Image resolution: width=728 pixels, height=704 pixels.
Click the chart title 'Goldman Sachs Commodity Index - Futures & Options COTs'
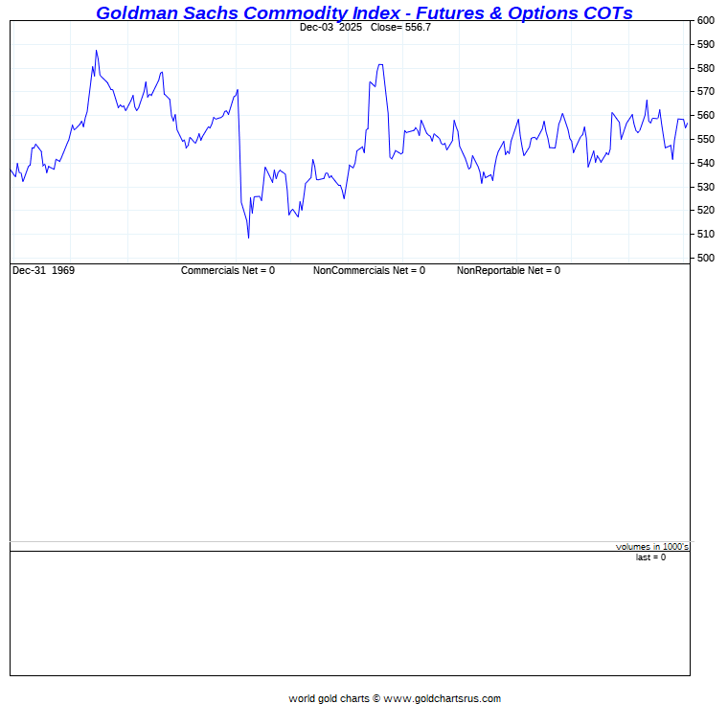[364, 12]
